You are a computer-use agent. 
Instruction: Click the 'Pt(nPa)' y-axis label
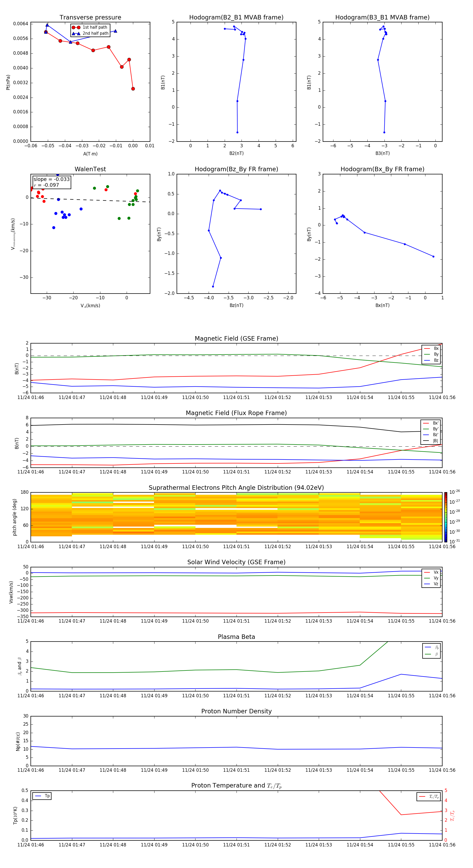8,82
